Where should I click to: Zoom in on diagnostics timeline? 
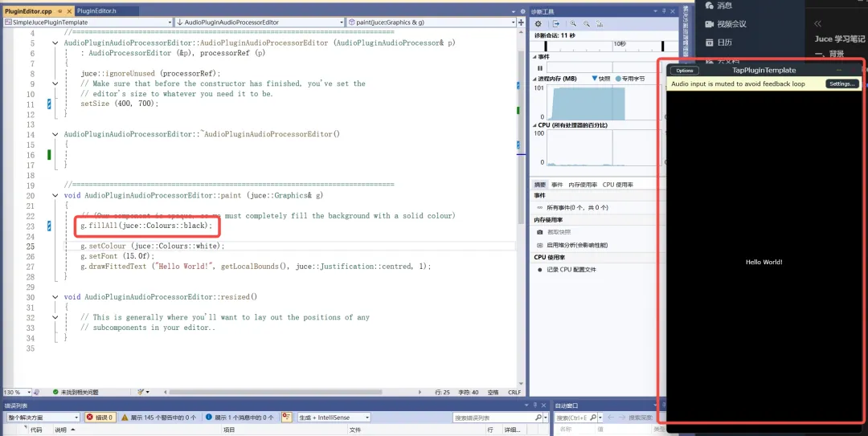coord(573,24)
